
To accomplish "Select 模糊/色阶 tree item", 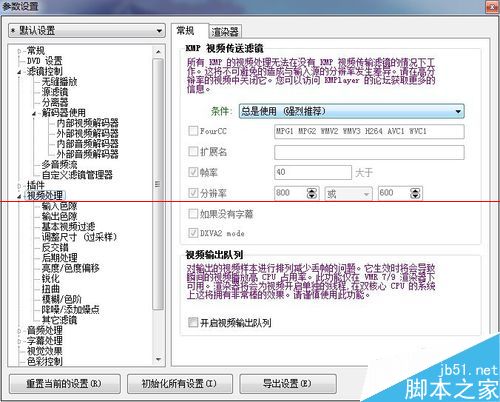I will pos(61,299).
